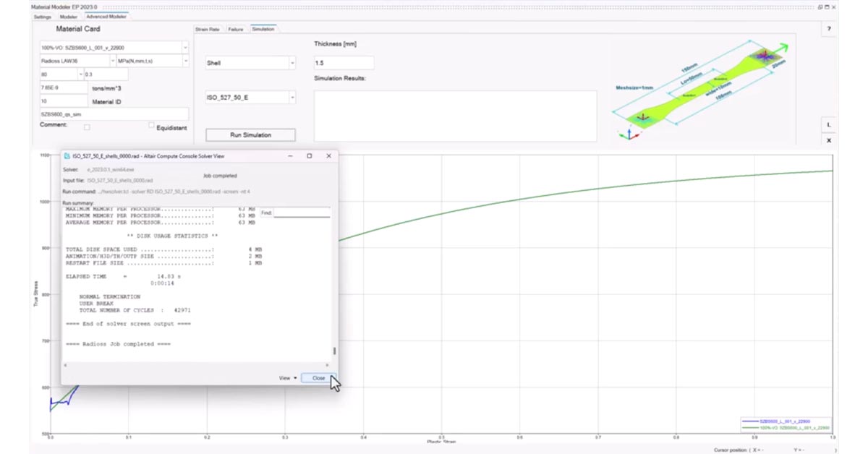Click the help question mark button
The image size is (868, 454).
point(829,29)
